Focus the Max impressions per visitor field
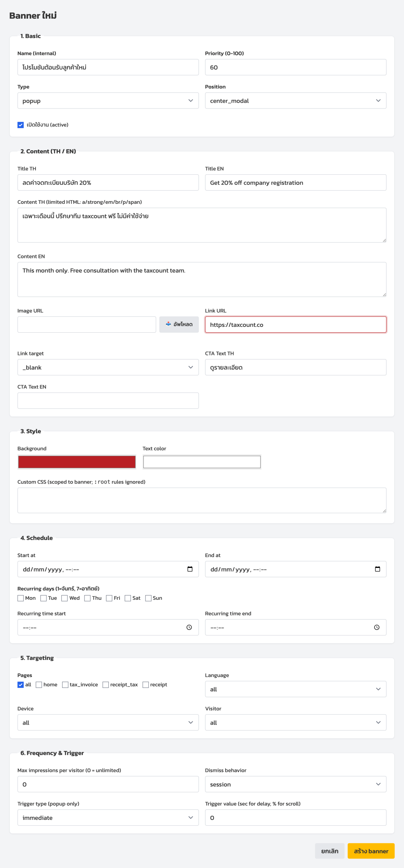The image size is (404, 868). (x=108, y=784)
